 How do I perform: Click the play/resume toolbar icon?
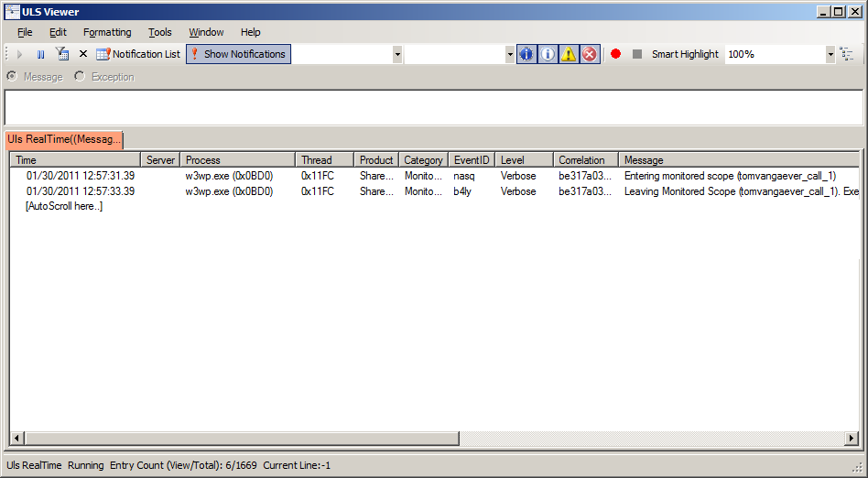point(20,54)
